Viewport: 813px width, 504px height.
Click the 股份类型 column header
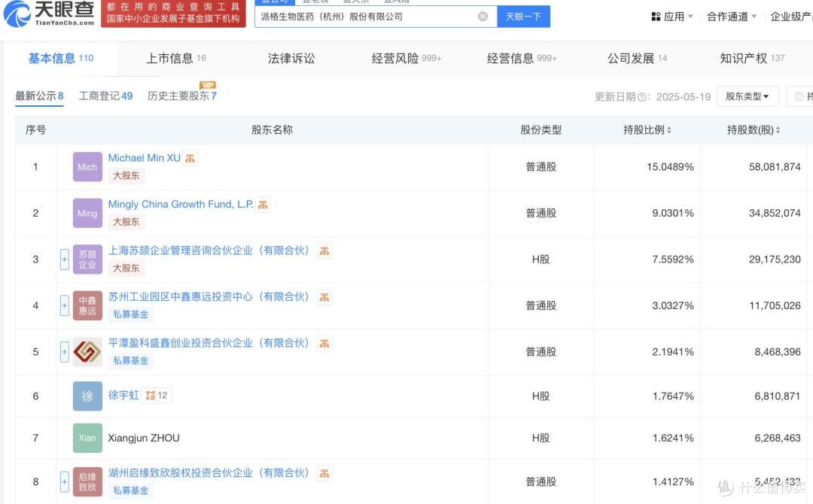(x=540, y=130)
